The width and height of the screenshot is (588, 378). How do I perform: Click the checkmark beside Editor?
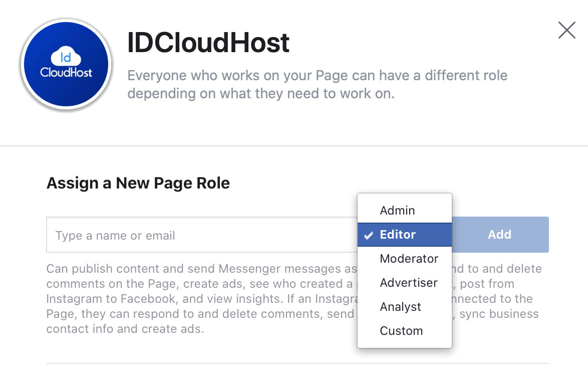click(x=369, y=235)
